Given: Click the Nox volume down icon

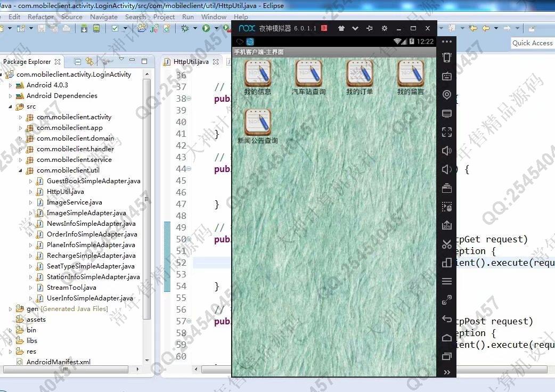Looking at the screenshot, I should click(447, 169).
